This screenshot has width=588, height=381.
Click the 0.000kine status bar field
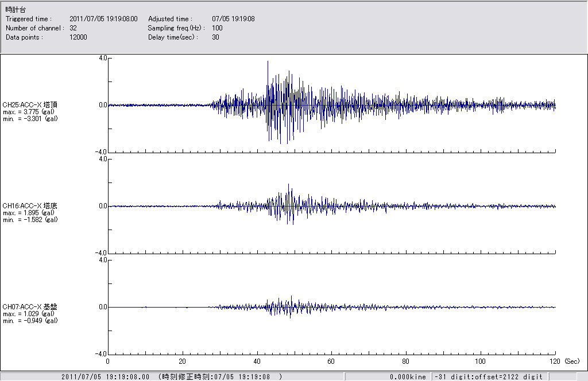coord(407,377)
